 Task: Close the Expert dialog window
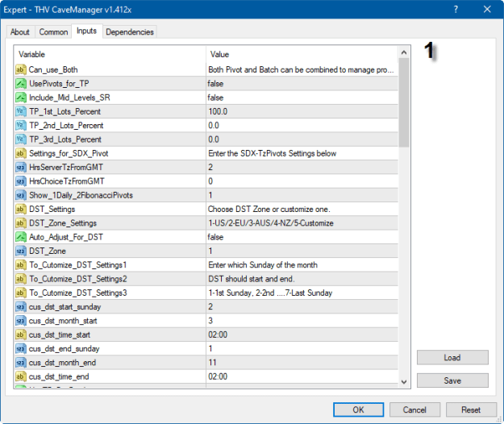point(487,10)
